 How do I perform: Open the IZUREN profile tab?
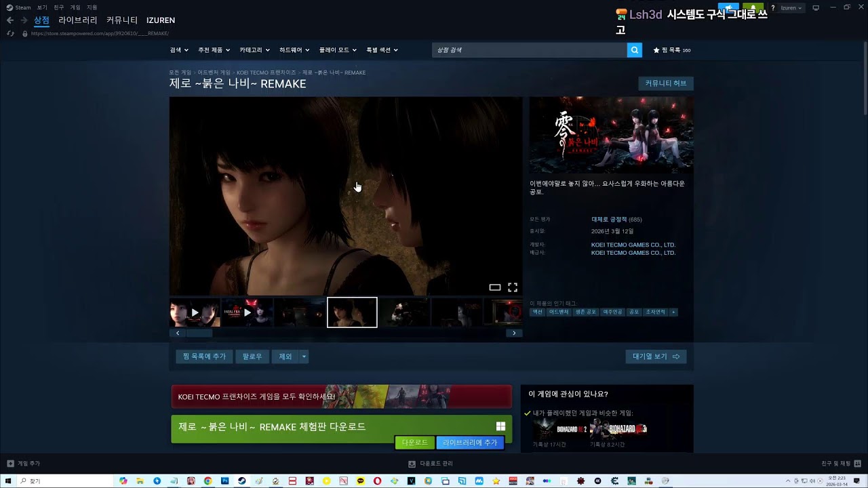coord(161,20)
